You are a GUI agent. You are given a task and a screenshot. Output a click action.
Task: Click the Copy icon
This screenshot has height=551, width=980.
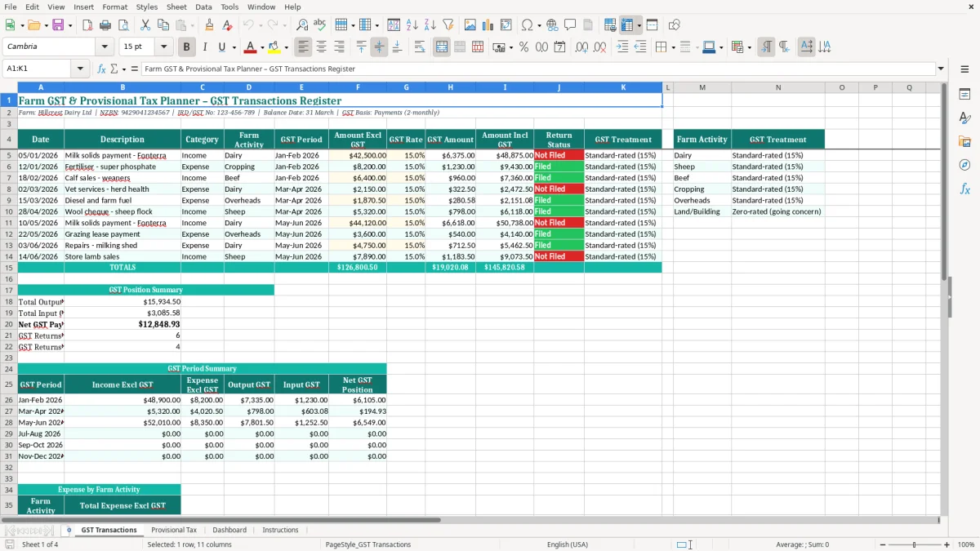click(x=163, y=25)
